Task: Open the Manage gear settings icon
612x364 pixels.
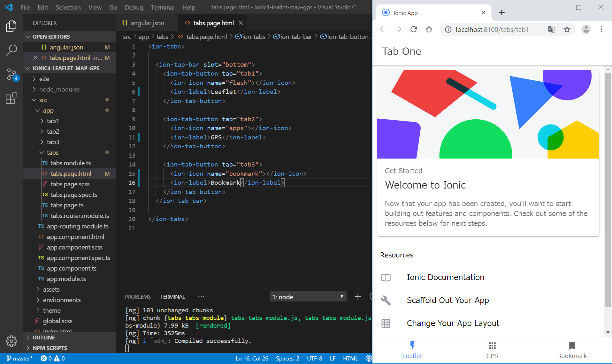Action: click(11, 341)
